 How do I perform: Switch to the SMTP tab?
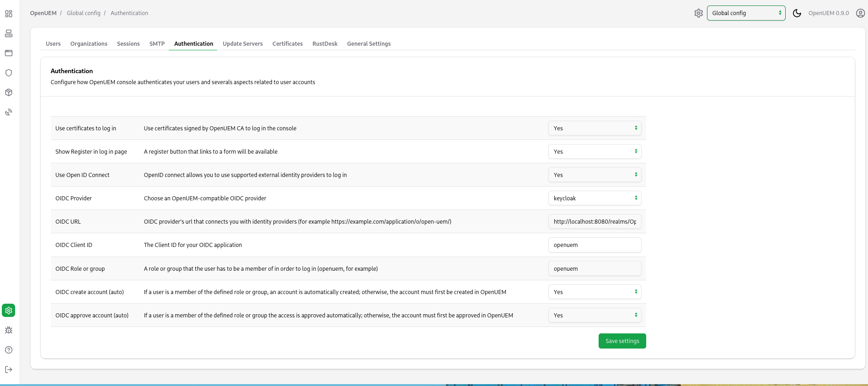[157, 44]
